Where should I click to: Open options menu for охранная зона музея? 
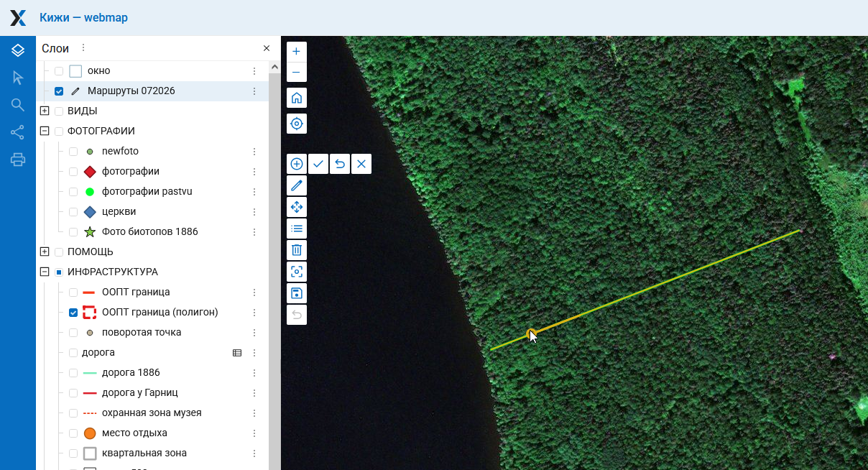254,413
